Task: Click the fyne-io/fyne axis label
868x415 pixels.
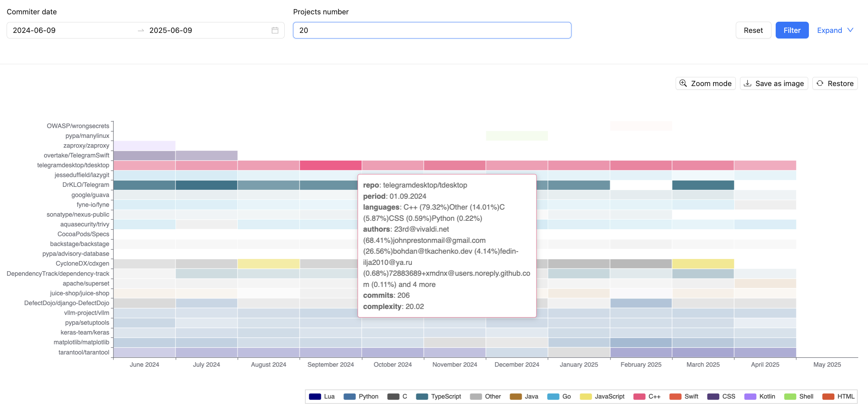Action: click(x=93, y=205)
